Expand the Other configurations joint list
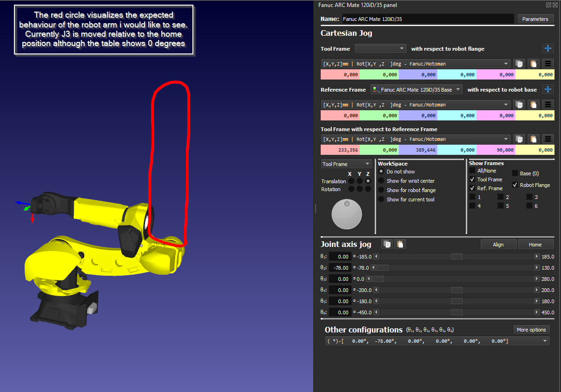This screenshot has width=561, height=392. click(545, 341)
